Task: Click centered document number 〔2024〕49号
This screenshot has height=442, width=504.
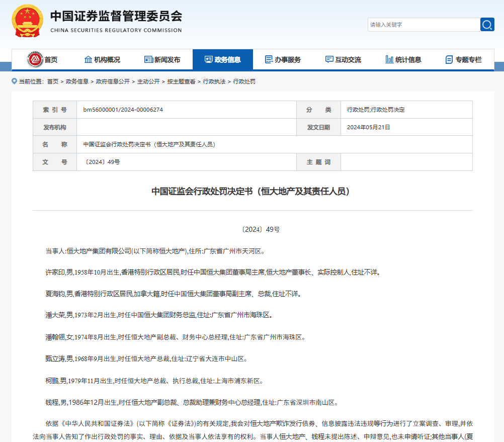Action: (x=261, y=229)
